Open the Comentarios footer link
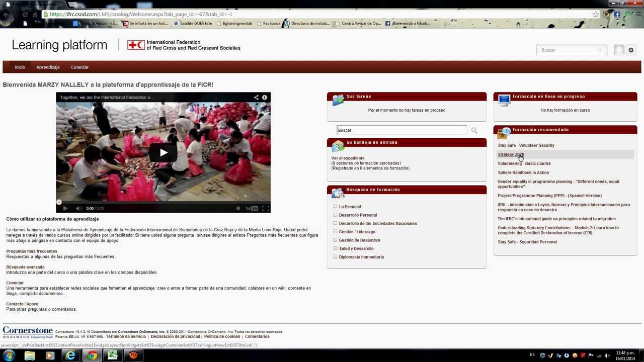The image size is (644, 362). (x=257, y=336)
